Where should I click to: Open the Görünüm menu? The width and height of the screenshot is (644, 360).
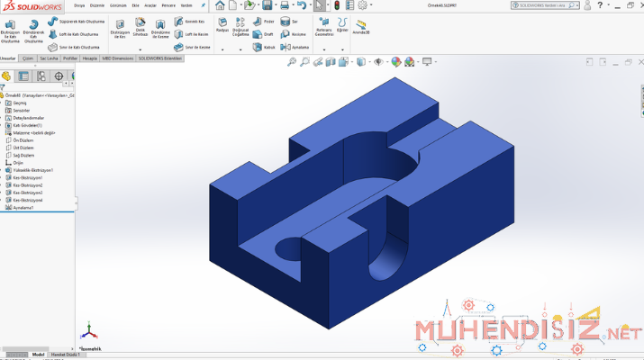(118, 5)
